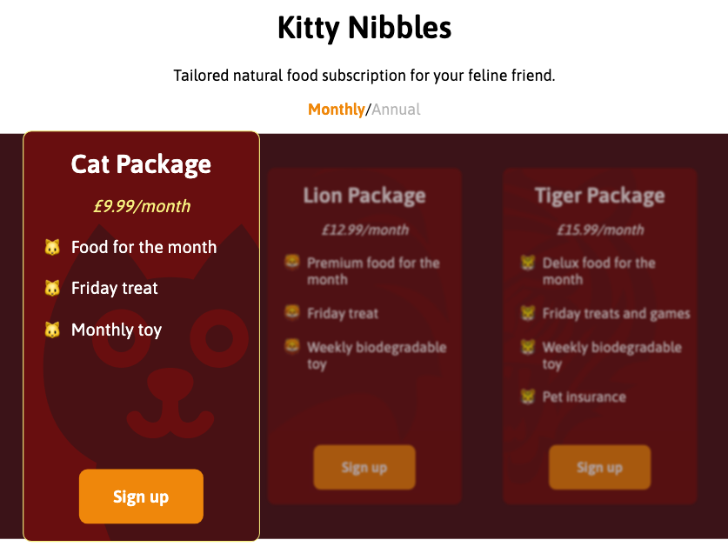Click the £15.99/month Tiger price

tap(600, 230)
